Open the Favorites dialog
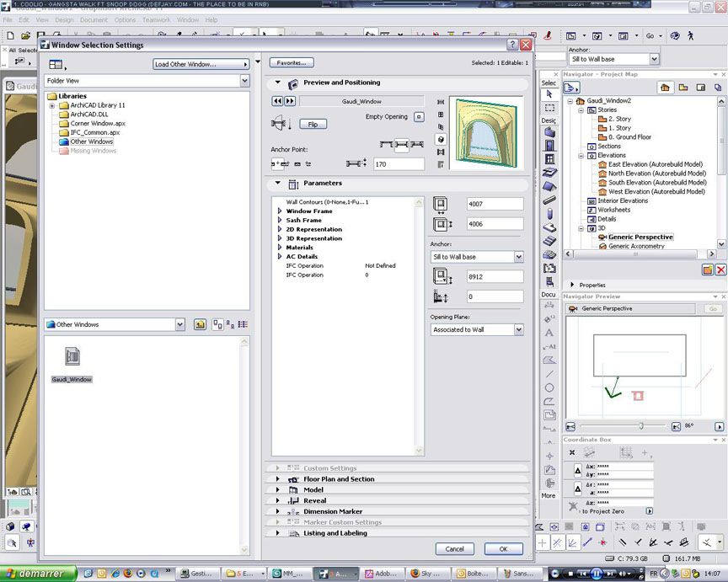This screenshot has width=728, height=582. [x=292, y=63]
